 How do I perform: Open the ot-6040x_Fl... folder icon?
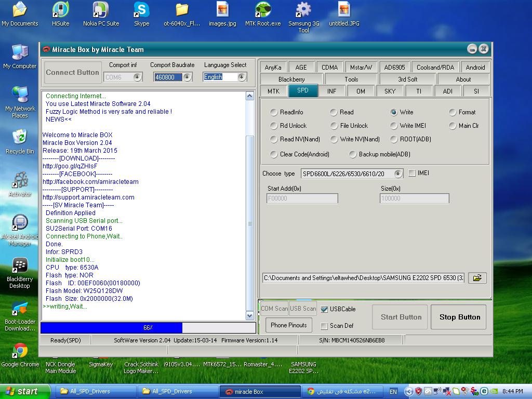point(182,14)
